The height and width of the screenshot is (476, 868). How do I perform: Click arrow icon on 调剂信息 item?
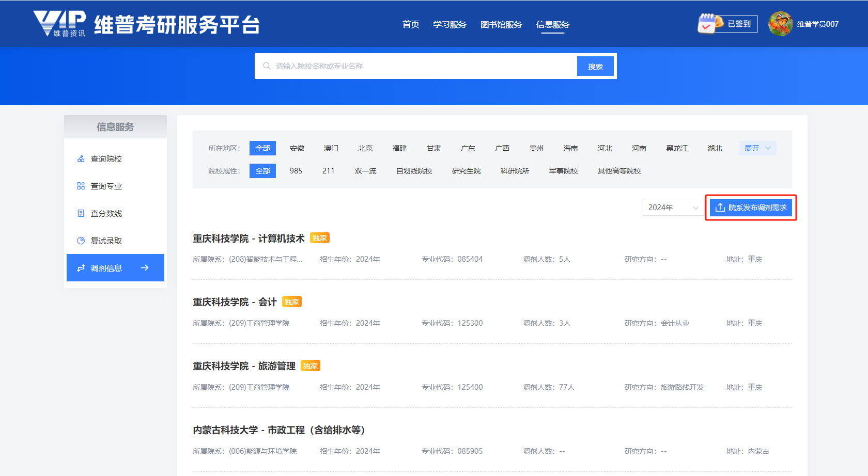(145, 267)
